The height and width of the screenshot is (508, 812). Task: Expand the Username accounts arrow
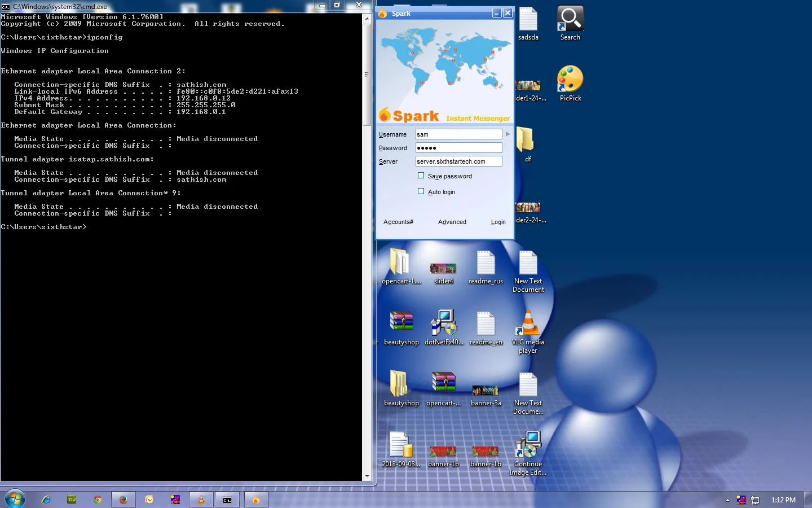pos(507,134)
